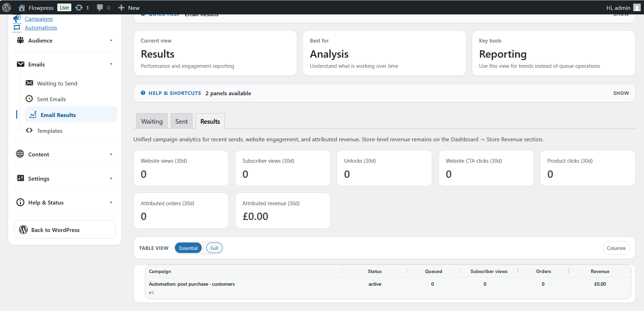Screen dimensions: 644x311
Task: Click the Audience people icon
Action: tap(20, 40)
